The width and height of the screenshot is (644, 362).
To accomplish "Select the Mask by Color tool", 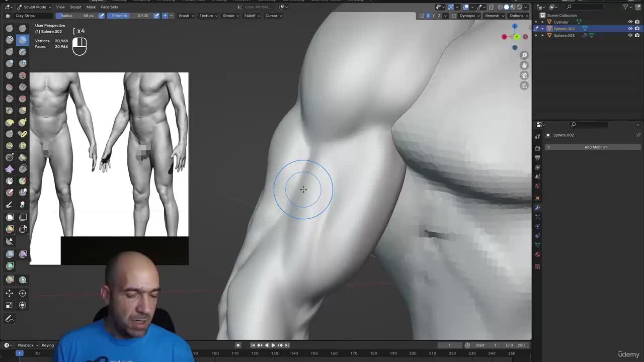I will point(23,280).
